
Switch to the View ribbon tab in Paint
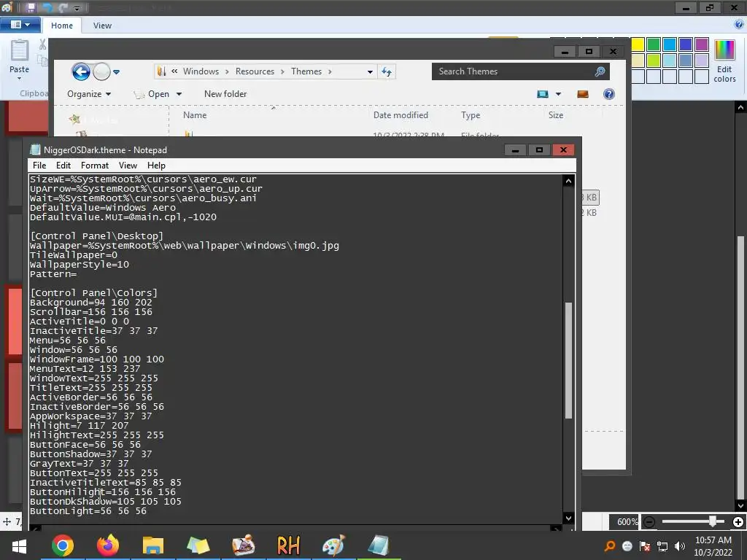click(x=102, y=26)
